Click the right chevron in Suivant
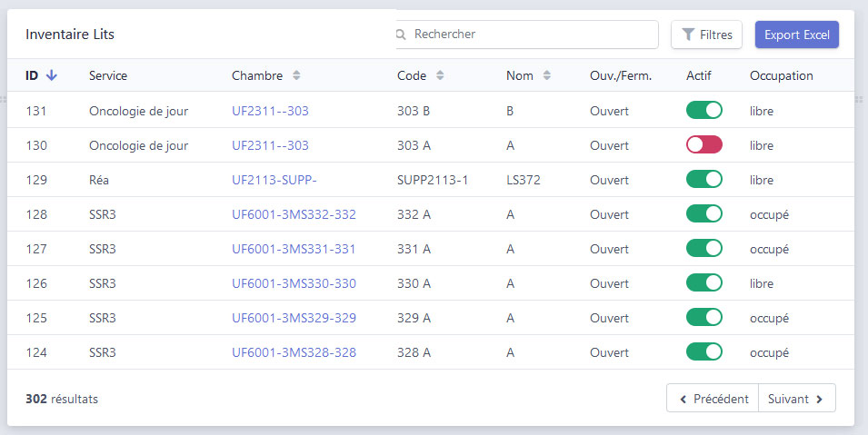Image resolution: width=868 pixels, height=435 pixels. (x=819, y=399)
